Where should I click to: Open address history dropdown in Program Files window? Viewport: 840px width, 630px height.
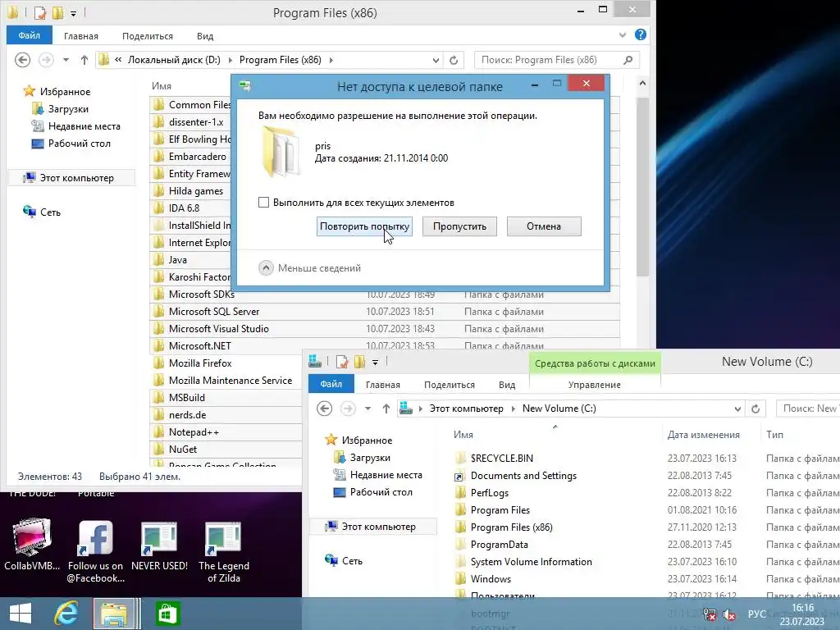pos(436,60)
